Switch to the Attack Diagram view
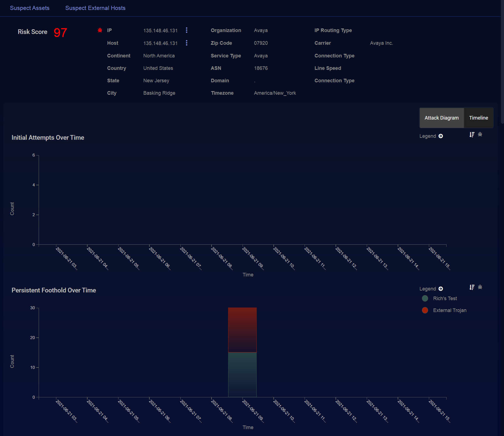The height and width of the screenshot is (436, 504). [441, 118]
